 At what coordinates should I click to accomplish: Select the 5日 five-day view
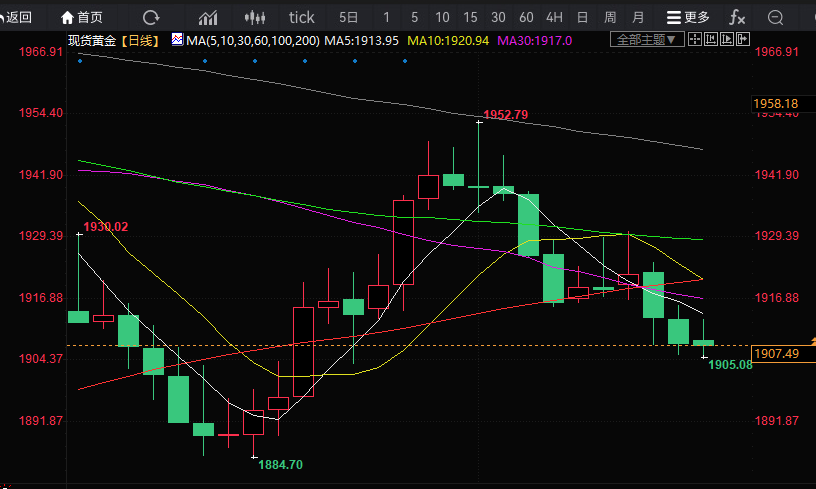(348, 17)
